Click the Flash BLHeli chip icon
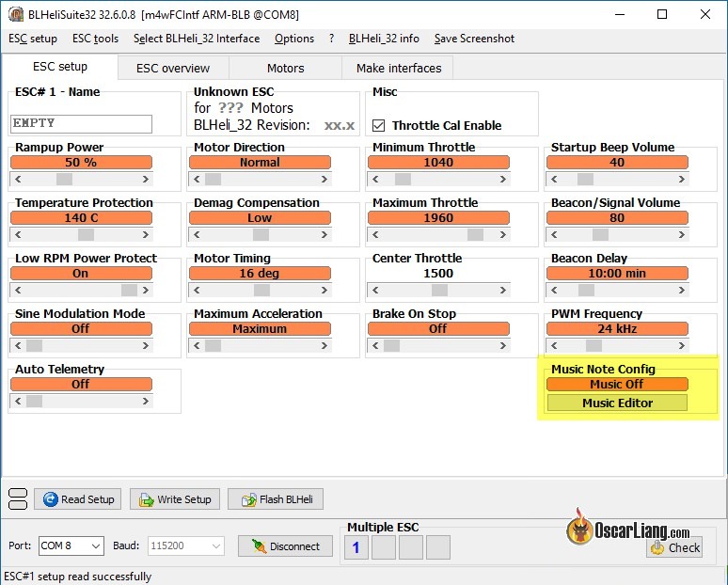 tap(248, 499)
